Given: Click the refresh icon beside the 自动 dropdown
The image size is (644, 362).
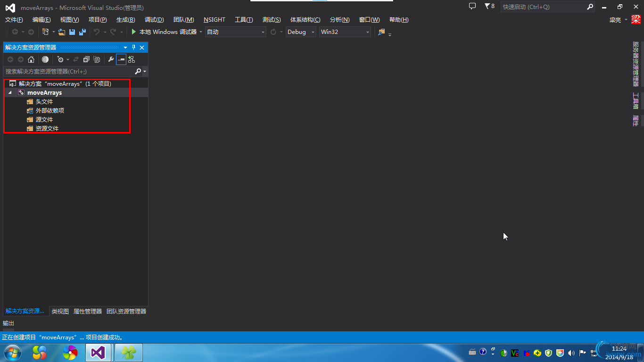Looking at the screenshot, I should pos(273,32).
